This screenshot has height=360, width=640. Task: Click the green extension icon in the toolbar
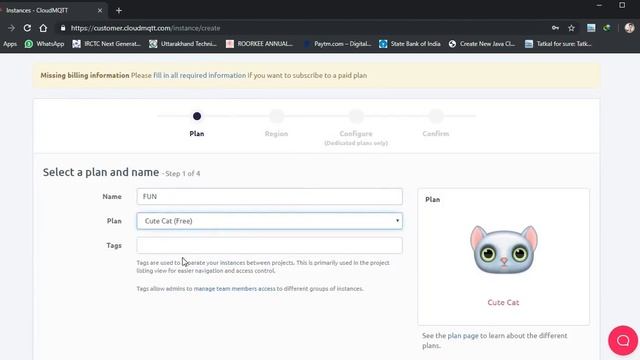tap(607, 28)
